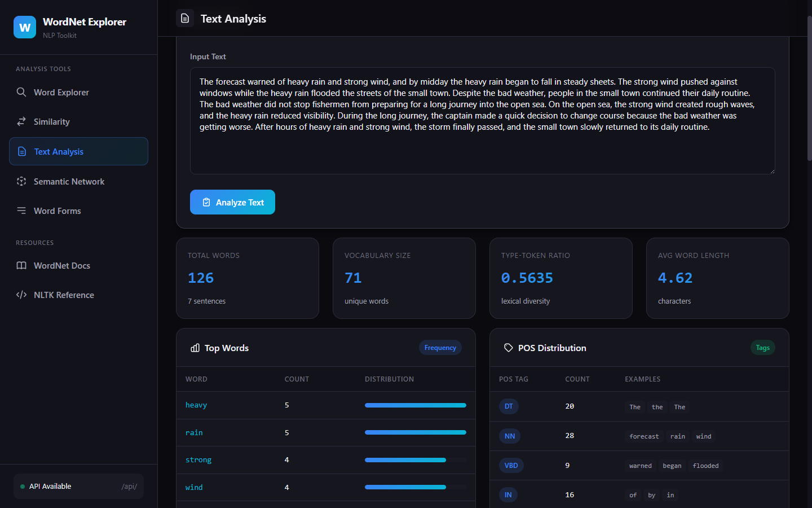Open WordNet Docs resource
This screenshot has height=508, width=812.
[x=78, y=265]
